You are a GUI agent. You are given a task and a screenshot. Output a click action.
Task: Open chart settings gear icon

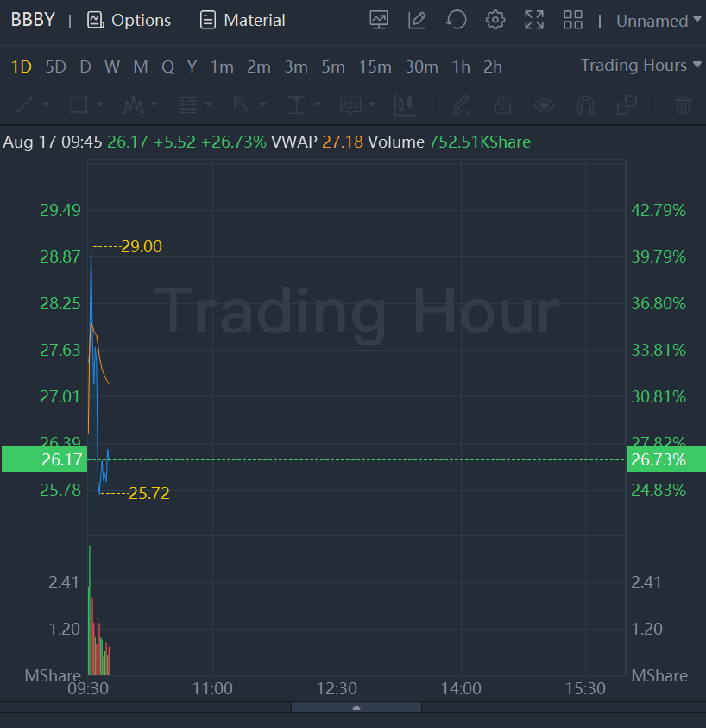pyautogui.click(x=495, y=20)
